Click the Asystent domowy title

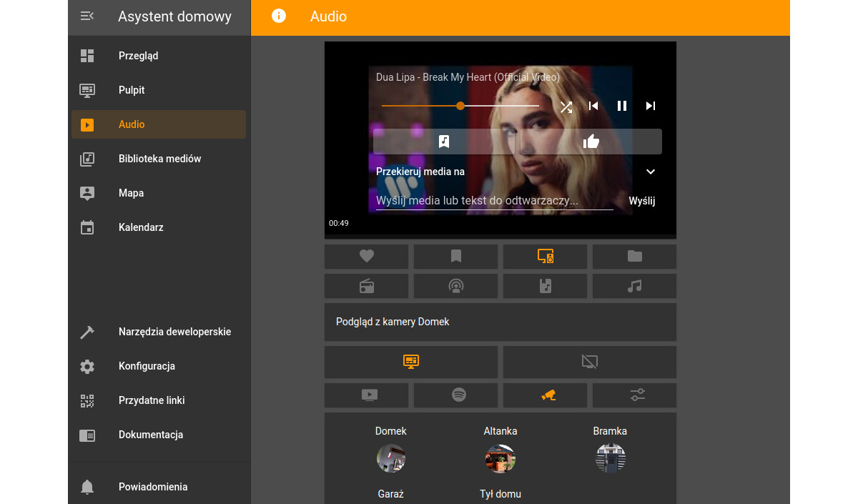coord(175,16)
